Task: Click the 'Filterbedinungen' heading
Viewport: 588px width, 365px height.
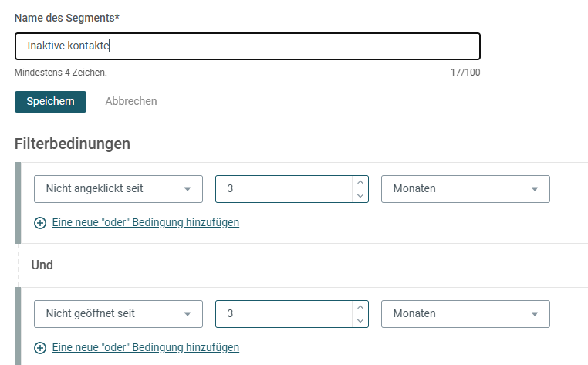Action: click(73, 144)
